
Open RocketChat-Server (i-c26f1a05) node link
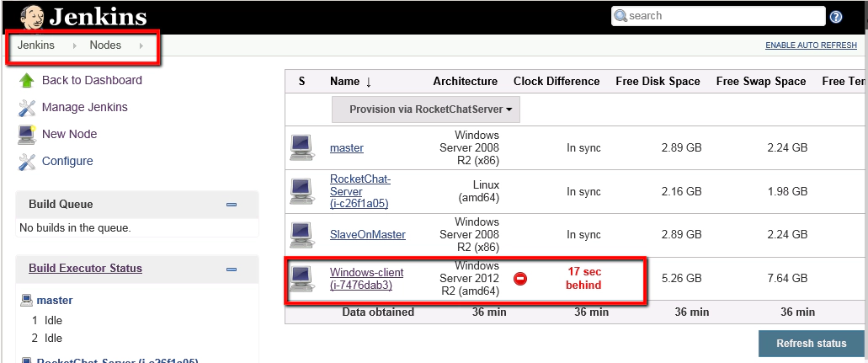point(360,192)
